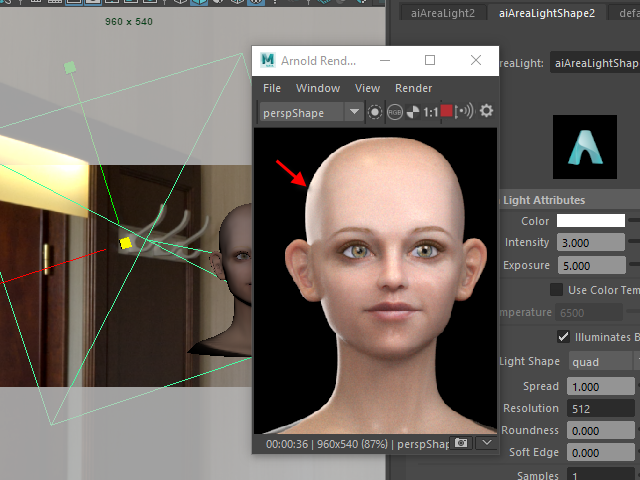Expand the status bar chevron in render view
640x480 pixels.
point(486,442)
